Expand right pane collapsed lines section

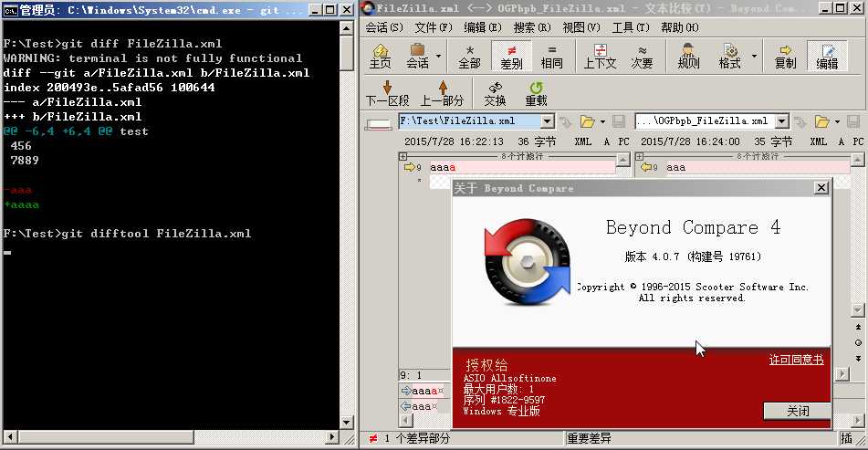pyautogui.click(x=640, y=157)
